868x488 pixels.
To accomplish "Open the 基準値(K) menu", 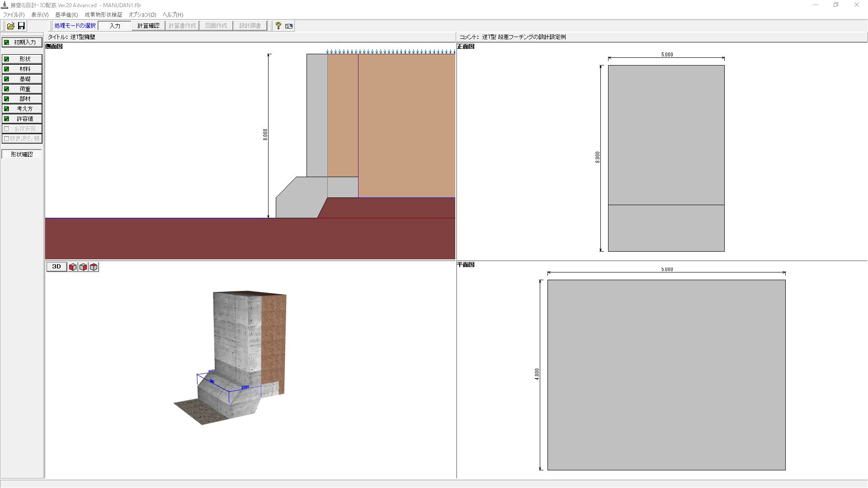I will (66, 15).
